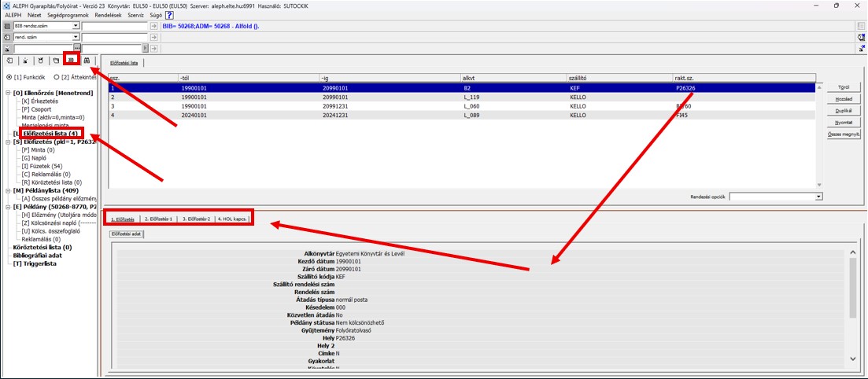This screenshot has height=379, width=868.
Task: Select [P] Csoport in the tree
Action: tap(35, 109)
